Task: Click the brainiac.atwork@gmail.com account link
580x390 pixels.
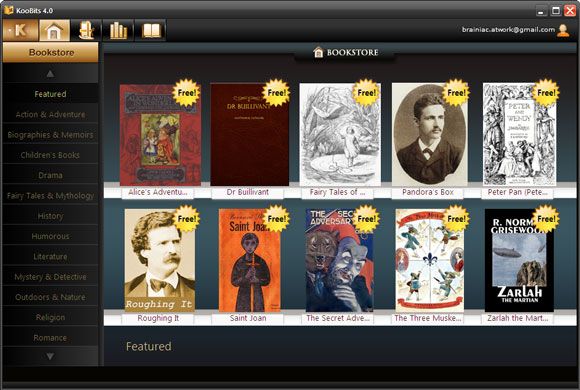Action: (x=508, y=30)
